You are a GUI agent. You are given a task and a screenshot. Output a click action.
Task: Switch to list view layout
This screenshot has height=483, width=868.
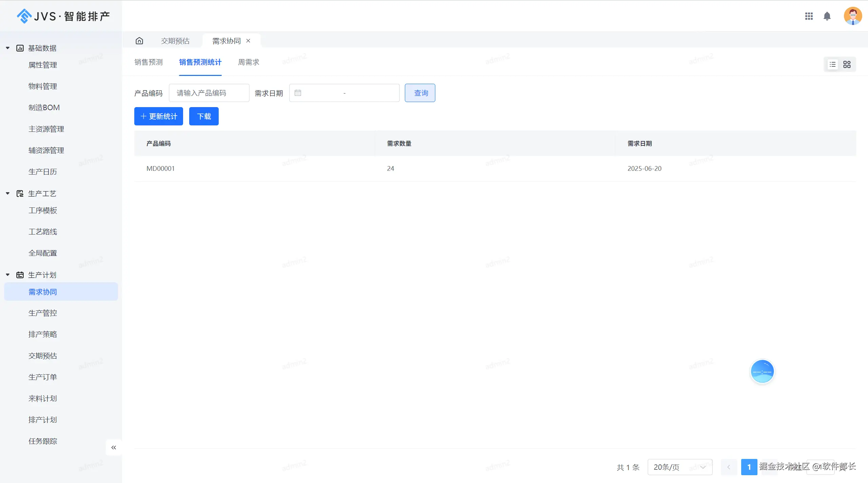click(x=833, y=64)
